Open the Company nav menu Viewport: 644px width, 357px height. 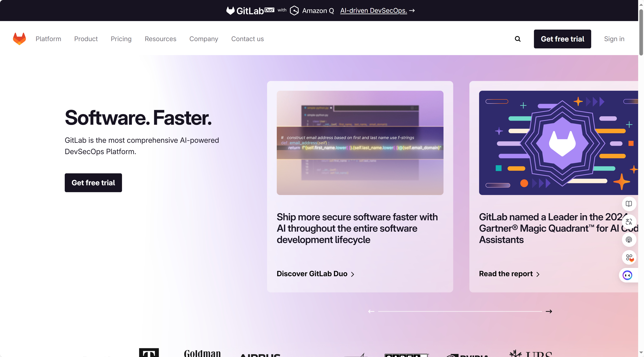[x=204, y=39]
